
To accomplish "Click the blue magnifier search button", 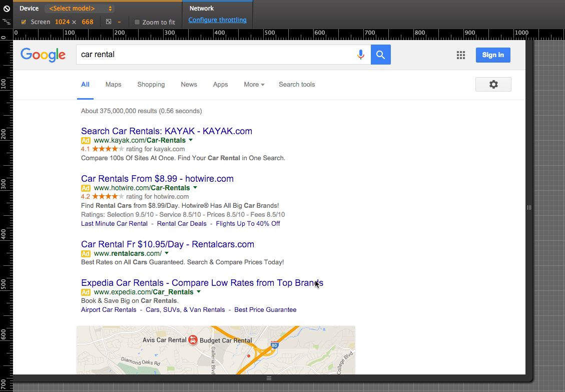I will 380,55.
